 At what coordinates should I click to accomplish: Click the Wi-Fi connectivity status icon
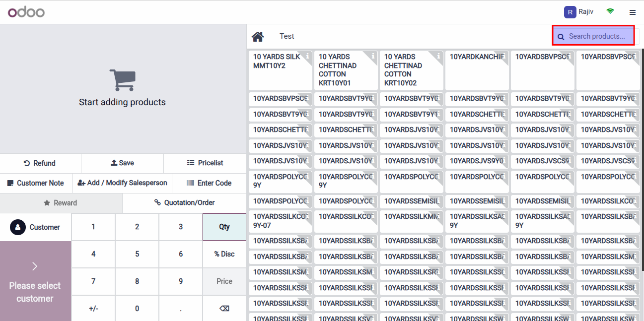click(x=610, y=11)
